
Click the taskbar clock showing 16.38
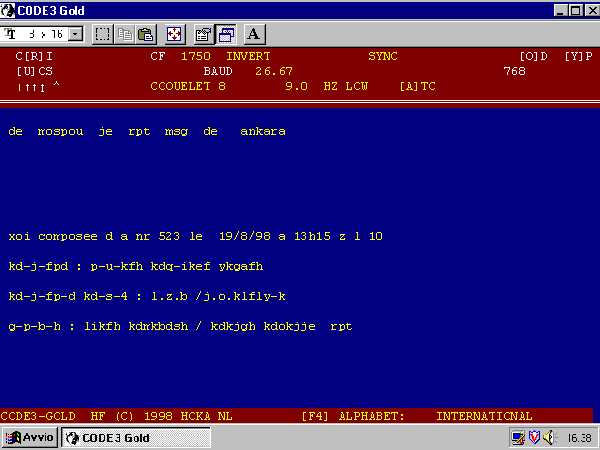pyautogui.click(x=578, y=438)
